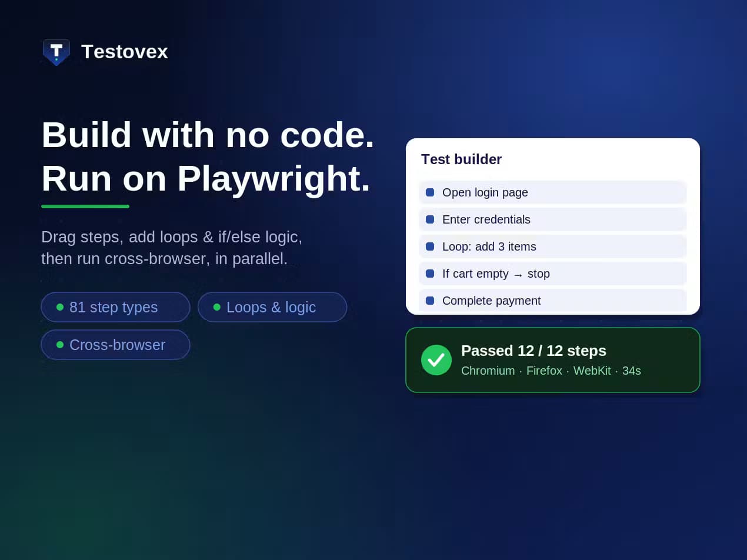Click the blue square beside Enter credentials

(430, 219)
